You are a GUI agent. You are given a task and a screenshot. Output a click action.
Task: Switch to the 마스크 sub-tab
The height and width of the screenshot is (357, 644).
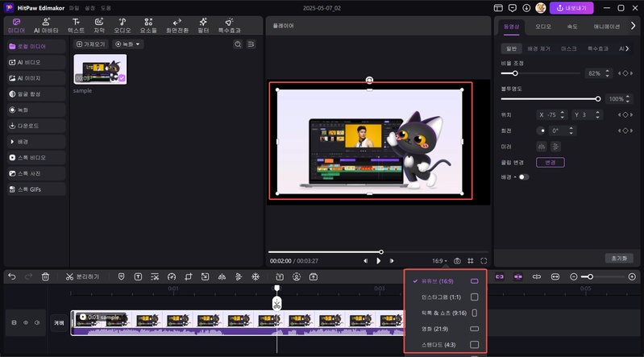tap(568, 48)
